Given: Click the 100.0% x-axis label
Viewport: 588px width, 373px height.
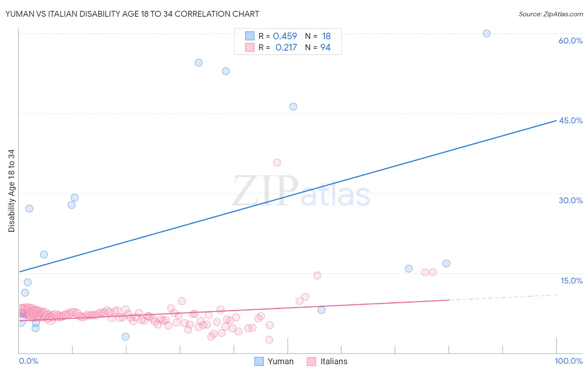Looking at the screenshot, I should [569, 361].
